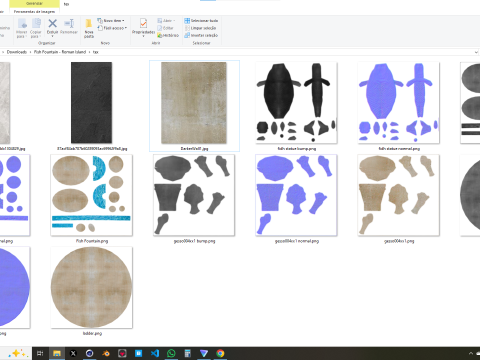Expand the Fácil acesso dropdown

pos(126,28)
